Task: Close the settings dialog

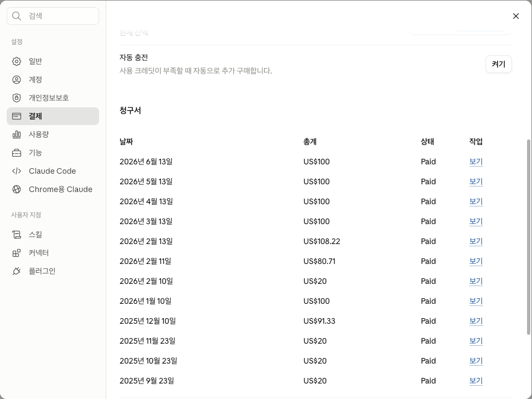Action: [x=516, y=16]
